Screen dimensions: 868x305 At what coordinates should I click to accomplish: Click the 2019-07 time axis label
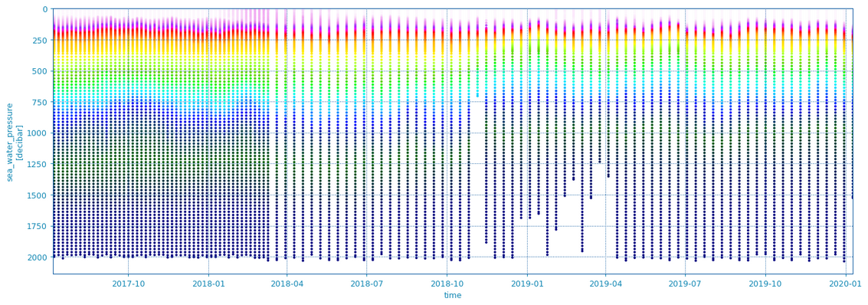[x=686, y=284]
